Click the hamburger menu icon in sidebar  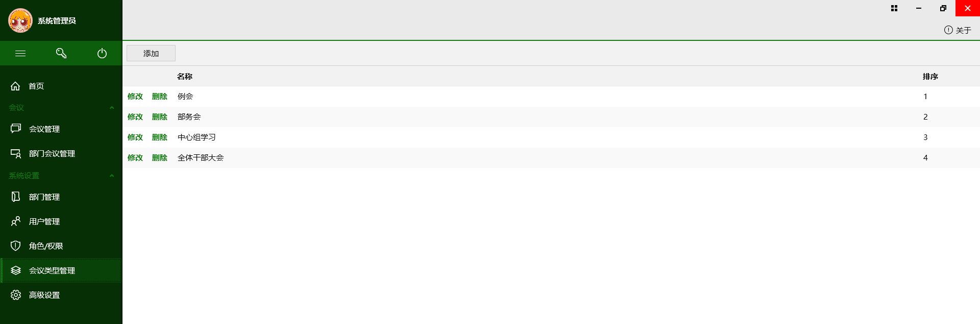click(20, 53)
